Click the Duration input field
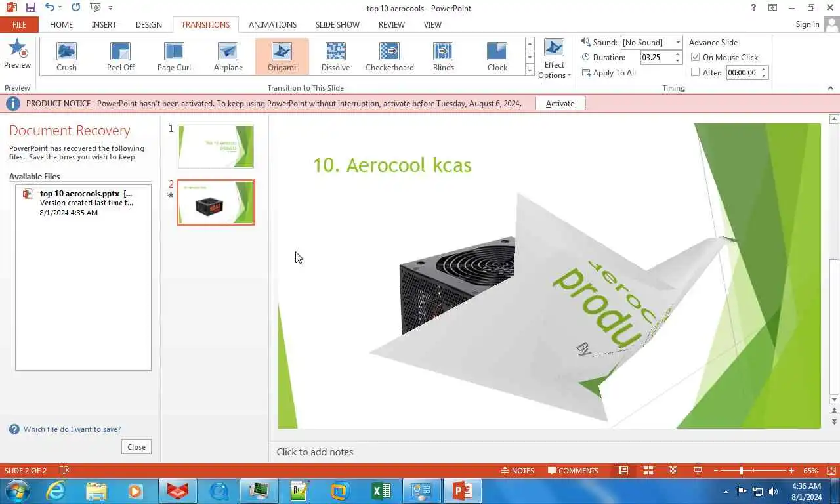 [656, 58]
